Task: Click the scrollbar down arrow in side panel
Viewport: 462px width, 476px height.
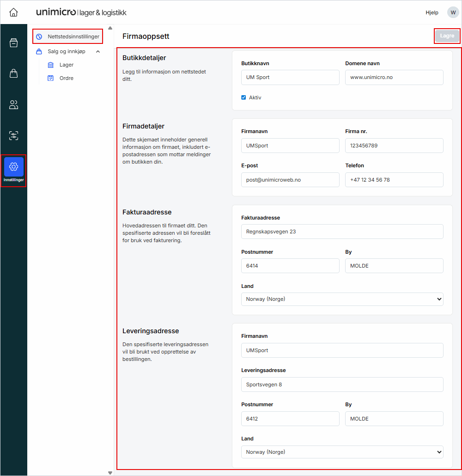Action: (110, 472)
